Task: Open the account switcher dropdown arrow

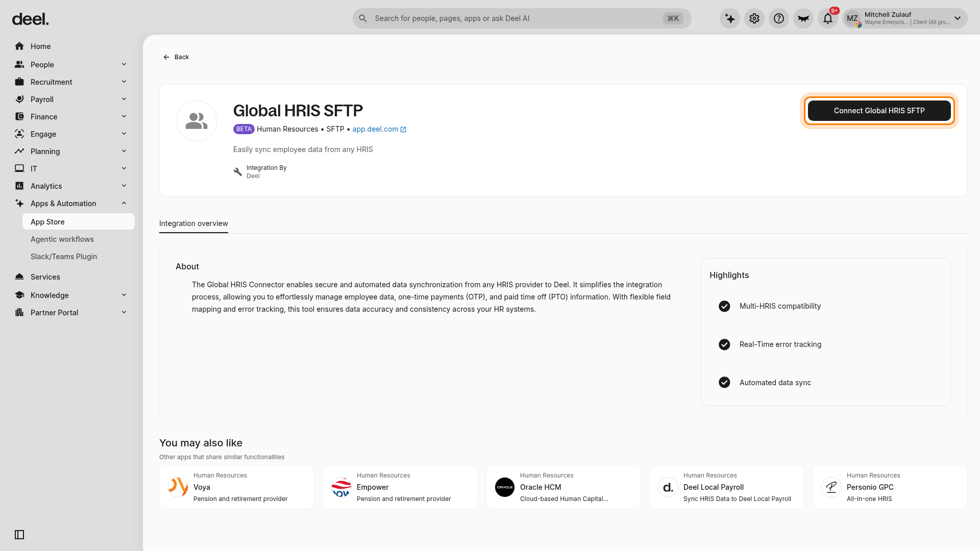Action: pos(958,18)
